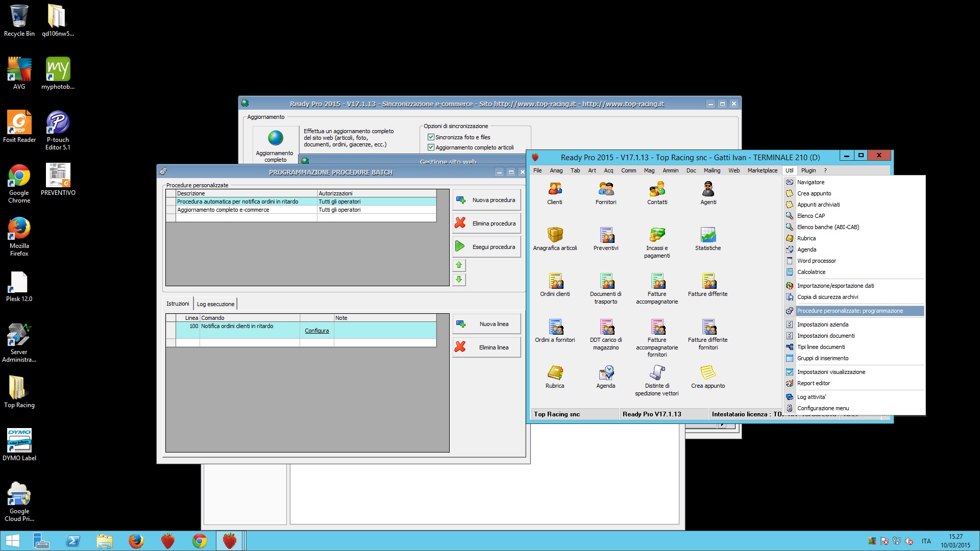Toggle Sincronizza foto e files checkbox
This screenshot has width=980, height=551.
431,137
